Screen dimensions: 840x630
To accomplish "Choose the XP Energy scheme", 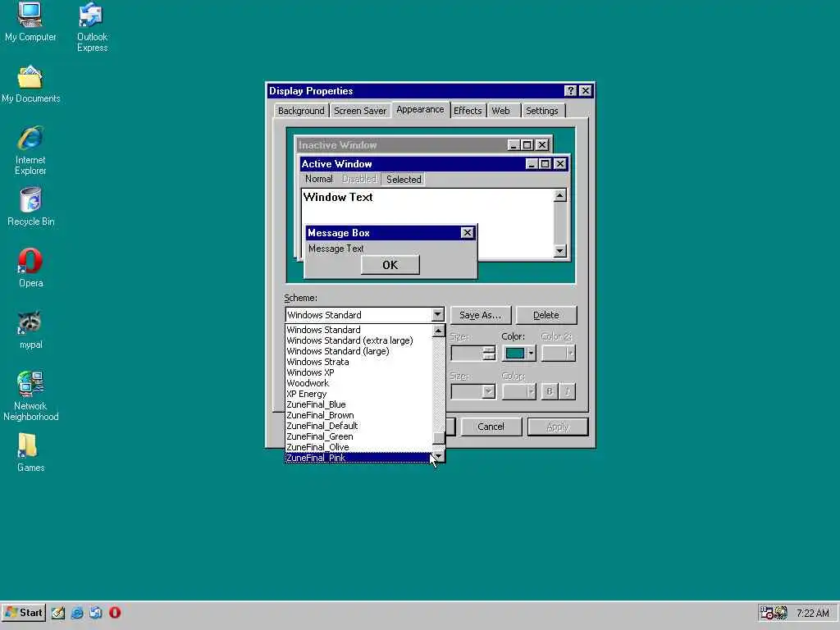I will (x=359, y=395).
